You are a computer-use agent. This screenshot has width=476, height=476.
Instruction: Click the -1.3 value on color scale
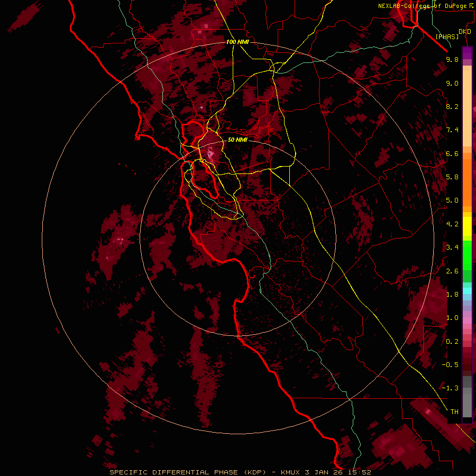tap(450, 388)
